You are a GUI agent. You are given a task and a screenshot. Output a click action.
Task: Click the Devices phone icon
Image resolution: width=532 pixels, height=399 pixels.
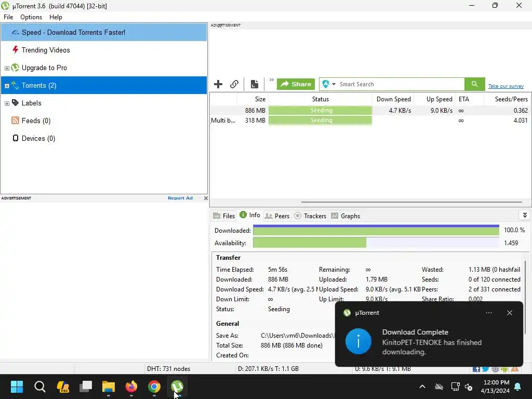(15, 138)
